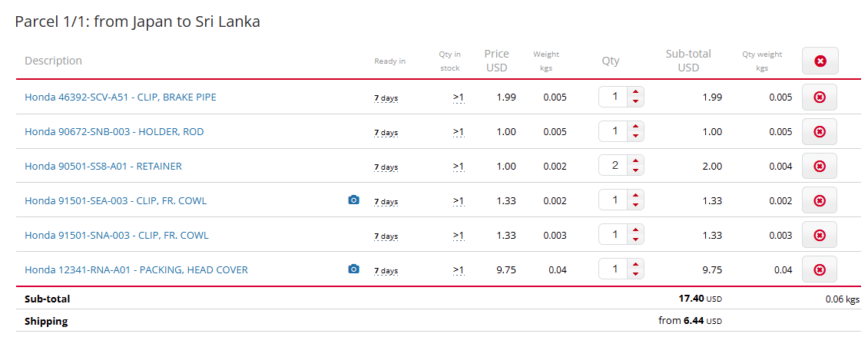
Task: Decrease quantity of CLIP, BRAKE PIPE
Action: click(x=635, y=101)
